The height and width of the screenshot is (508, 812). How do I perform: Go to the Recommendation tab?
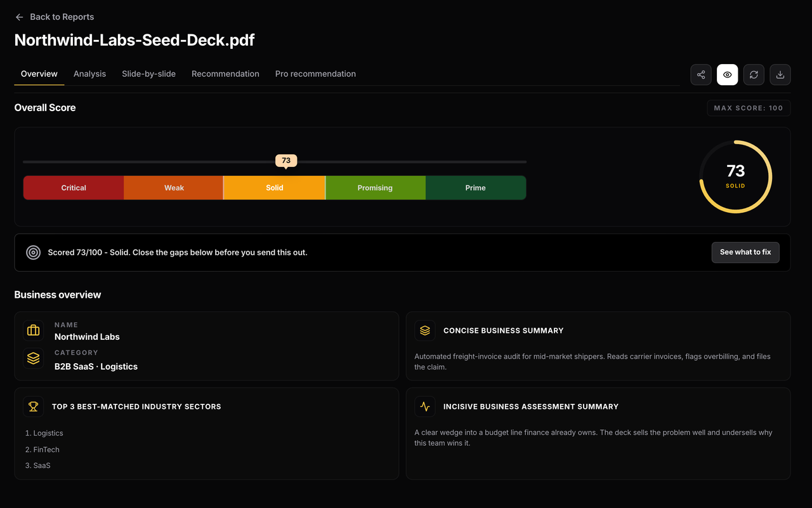225,74
